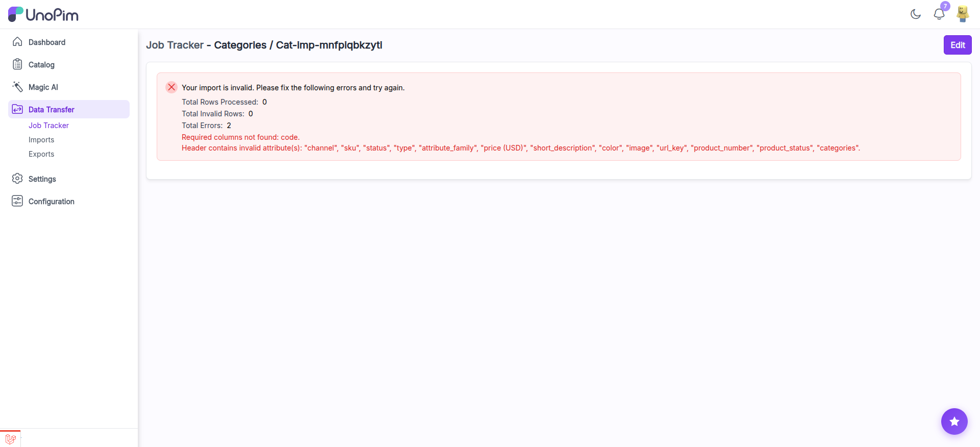Open the notifications bell
Viewport: 980px width, 447px height.
click(x=939, y=14)
